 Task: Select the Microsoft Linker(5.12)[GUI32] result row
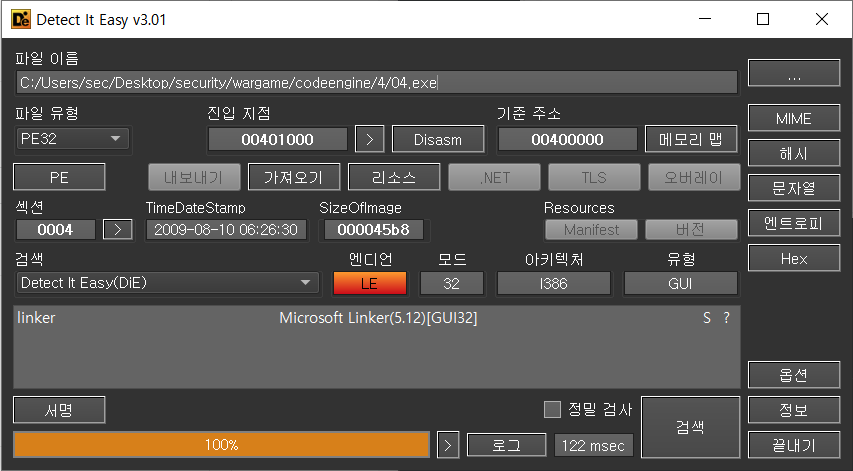pyautogui.click(x=377, y=318)
